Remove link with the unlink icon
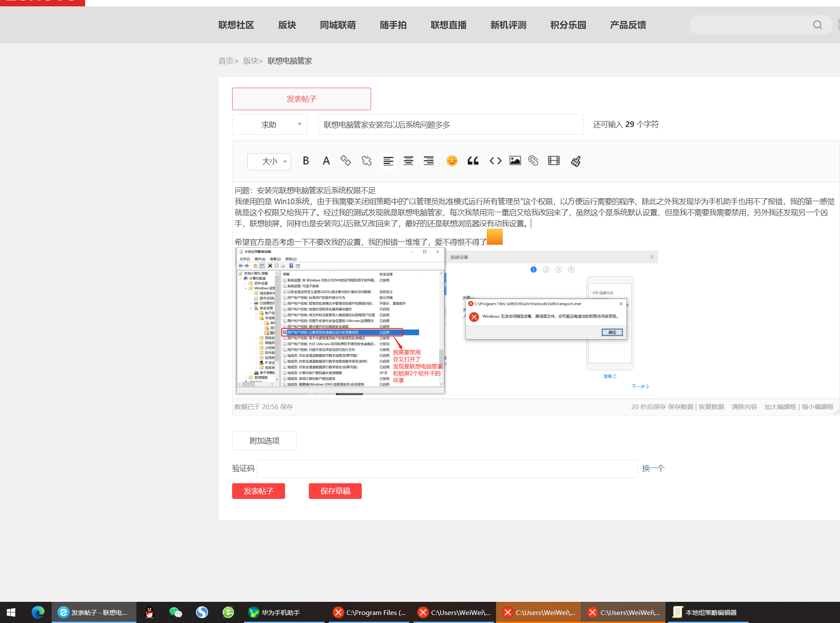 pyautogui.click(x=366, y=161)
